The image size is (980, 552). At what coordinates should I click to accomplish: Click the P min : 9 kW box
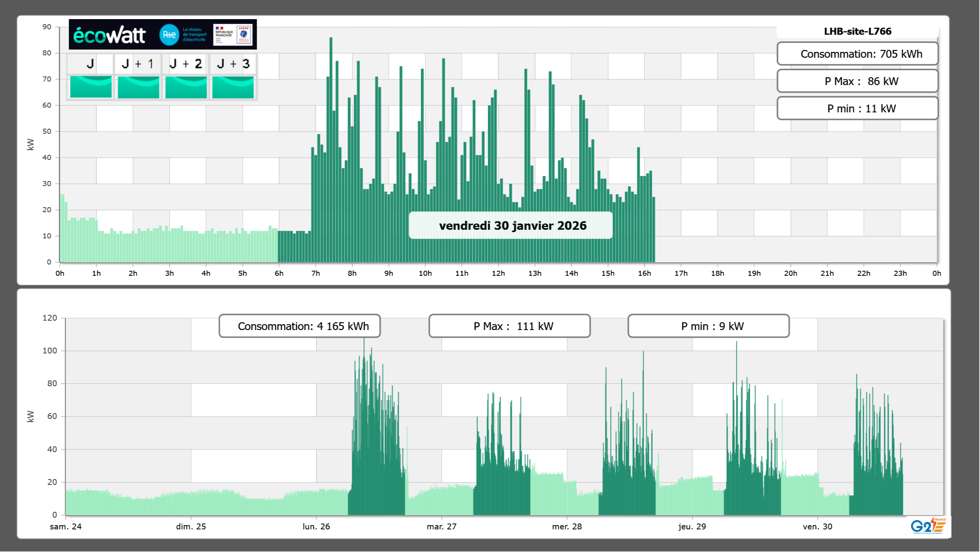(x=708, y=326)
